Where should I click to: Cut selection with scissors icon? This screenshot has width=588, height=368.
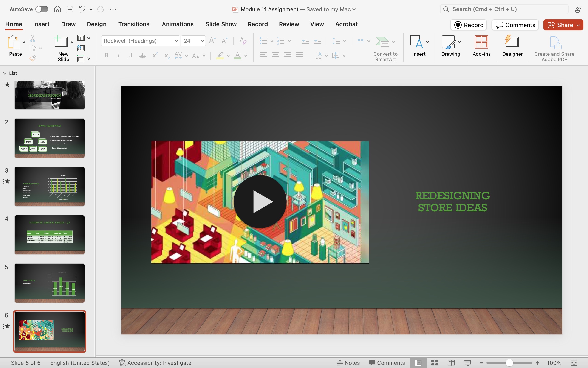33,38
